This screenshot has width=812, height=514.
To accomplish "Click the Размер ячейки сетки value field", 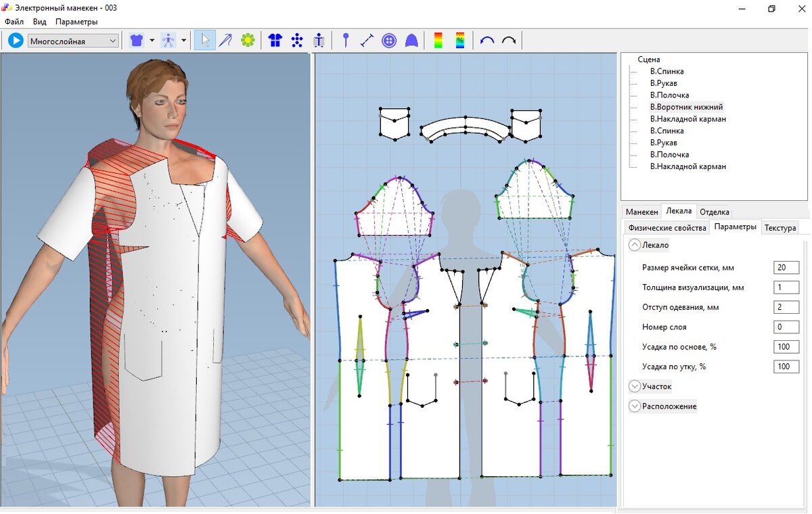I will [x=786, y=267].
